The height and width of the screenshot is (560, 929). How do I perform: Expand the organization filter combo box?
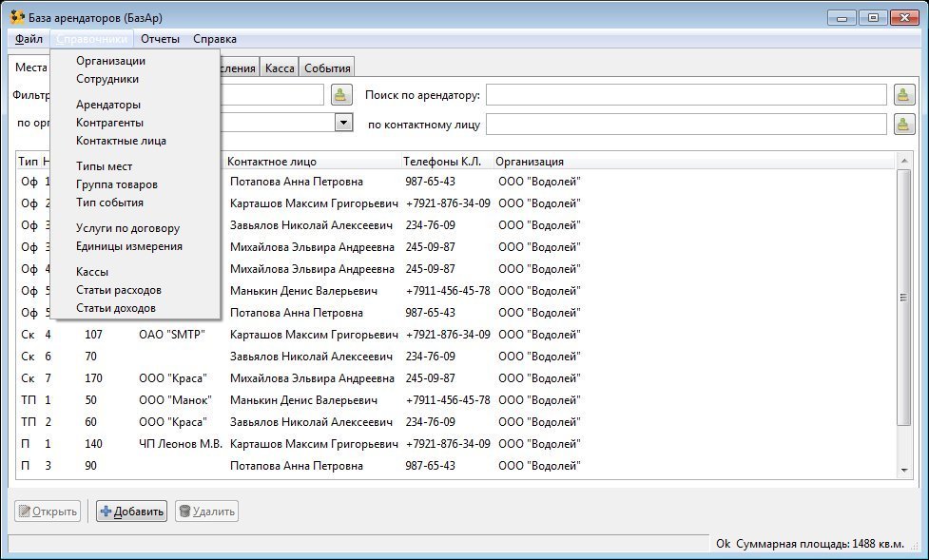(343, 123)
